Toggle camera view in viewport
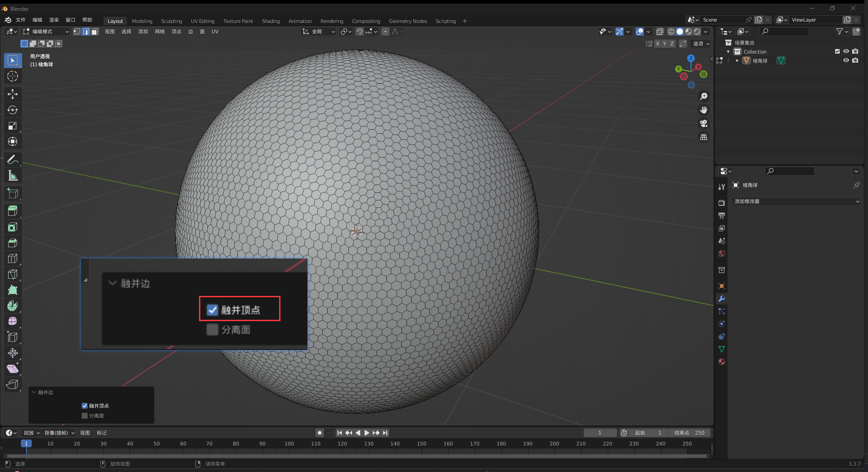Viewport: 868px width, 472px height. (x=703, y=123)
